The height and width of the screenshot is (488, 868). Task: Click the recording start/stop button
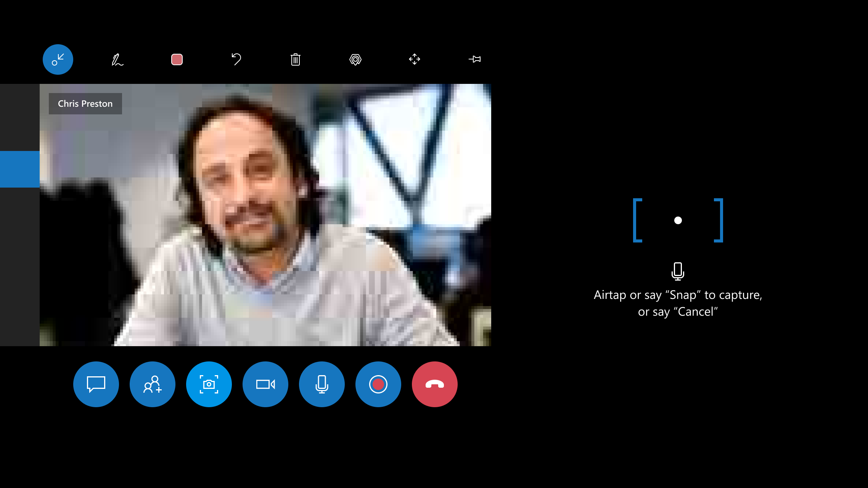click(x=378, y=384)
